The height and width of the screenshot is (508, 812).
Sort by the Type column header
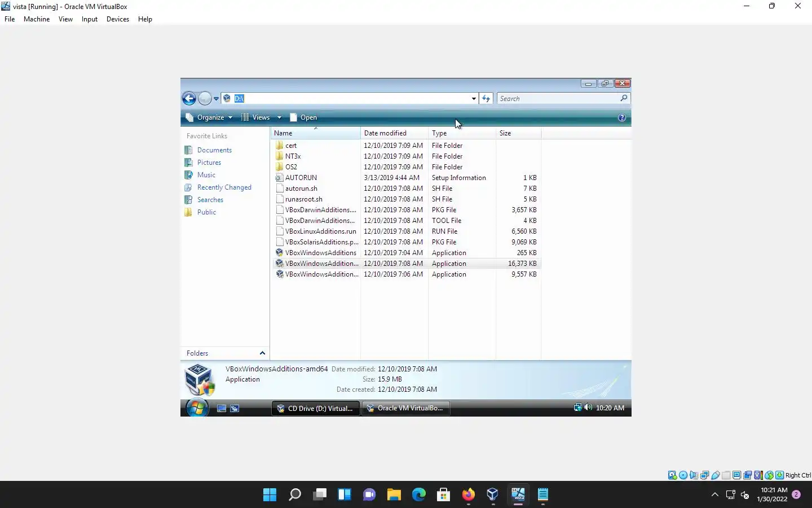pos(462,133)
